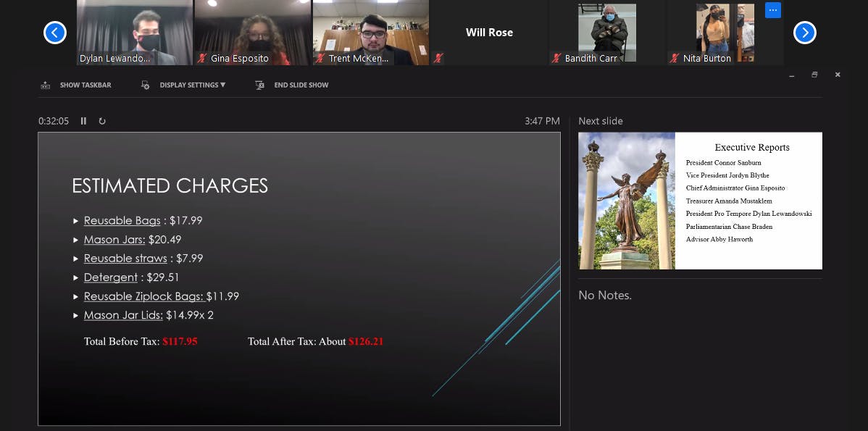Click the Detergent hyperlink
Screen dimensions: 868x431
pos(110,277)
